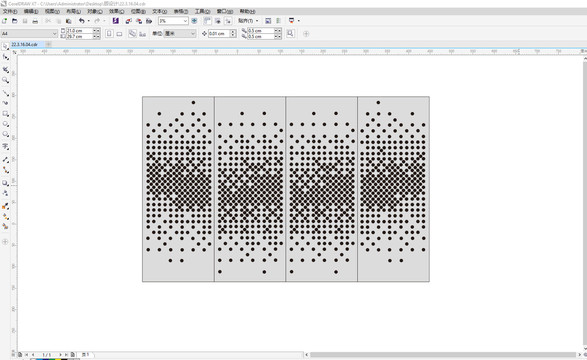Select the Text tool
Viewport: 587px width, 360px height.
[5, 146]
